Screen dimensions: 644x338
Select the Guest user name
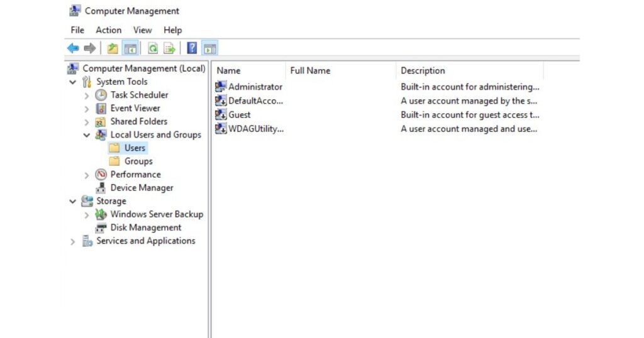[240, 114]
